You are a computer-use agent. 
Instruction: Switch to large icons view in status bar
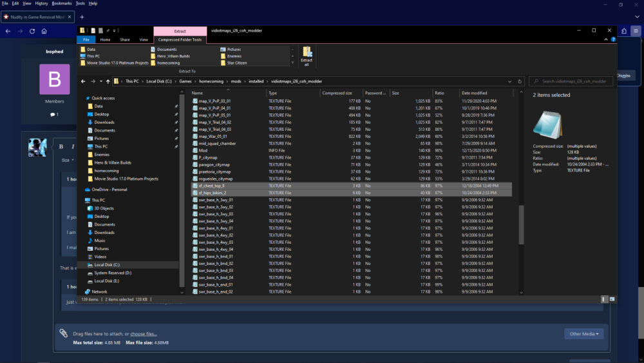click(x=612, y=299)
